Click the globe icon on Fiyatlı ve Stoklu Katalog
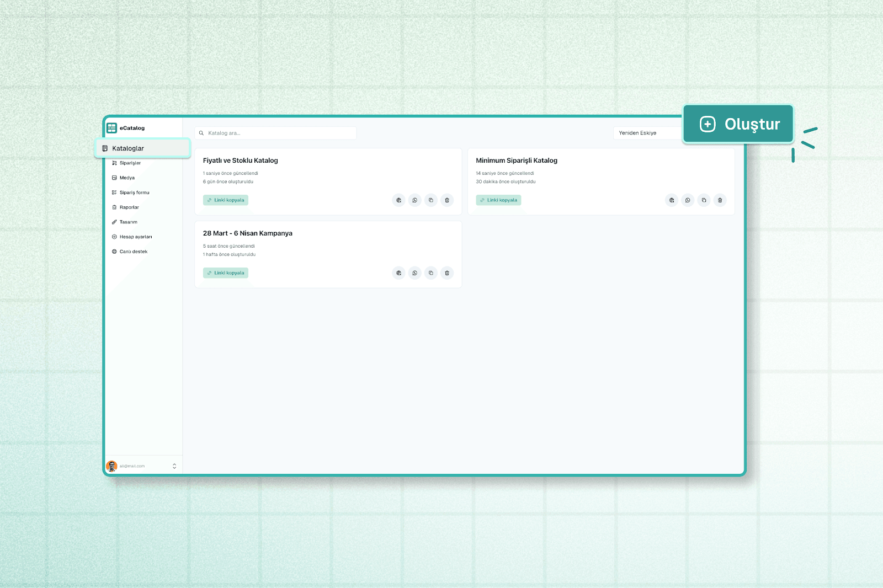883x588 pixels. (x=398, y=200)
